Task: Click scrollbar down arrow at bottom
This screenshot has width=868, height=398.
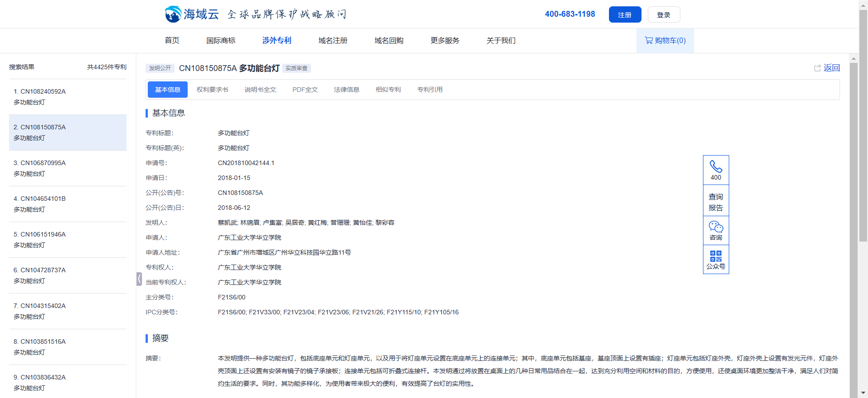Action: coord(863,393)
